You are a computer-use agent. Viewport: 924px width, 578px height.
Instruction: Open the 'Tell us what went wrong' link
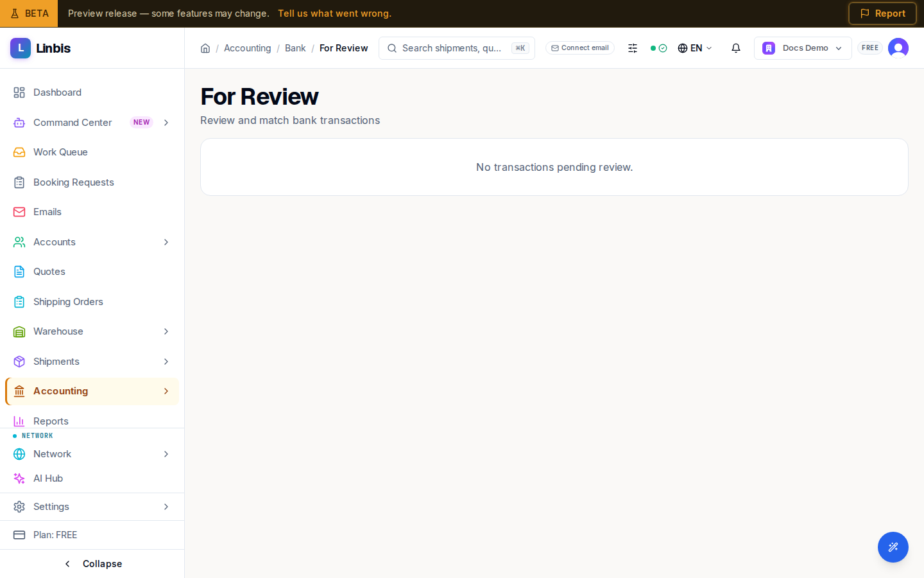[334, 13]
